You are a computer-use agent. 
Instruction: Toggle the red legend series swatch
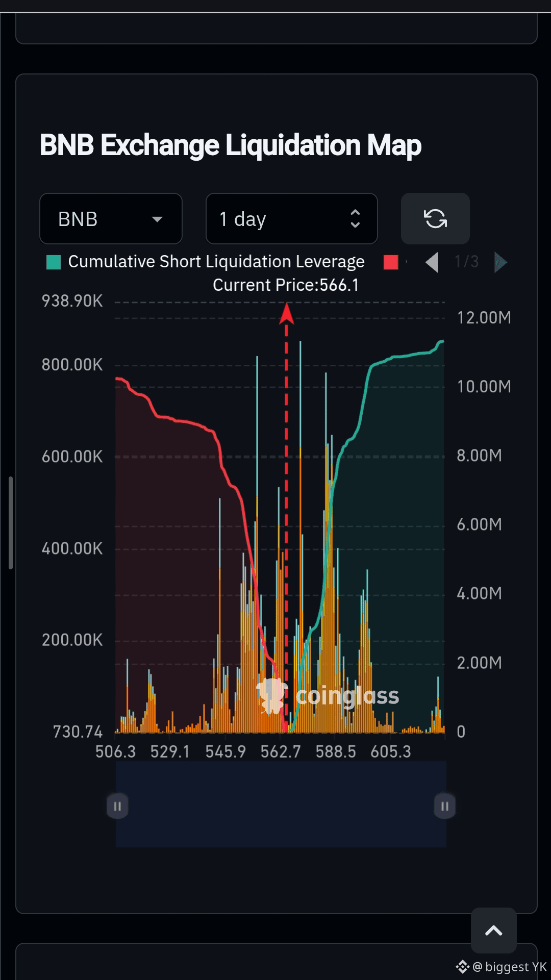pyautogui.click(x=391, y=262)
